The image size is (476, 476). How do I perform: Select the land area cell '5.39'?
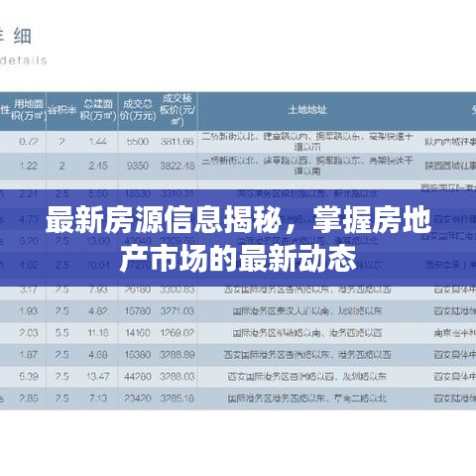click(x=29, y=377)
